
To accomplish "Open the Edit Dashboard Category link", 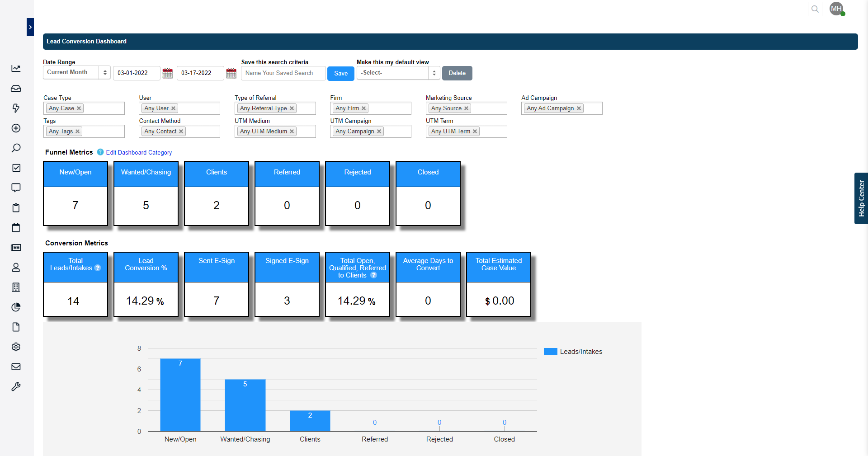I will point(138,152).
